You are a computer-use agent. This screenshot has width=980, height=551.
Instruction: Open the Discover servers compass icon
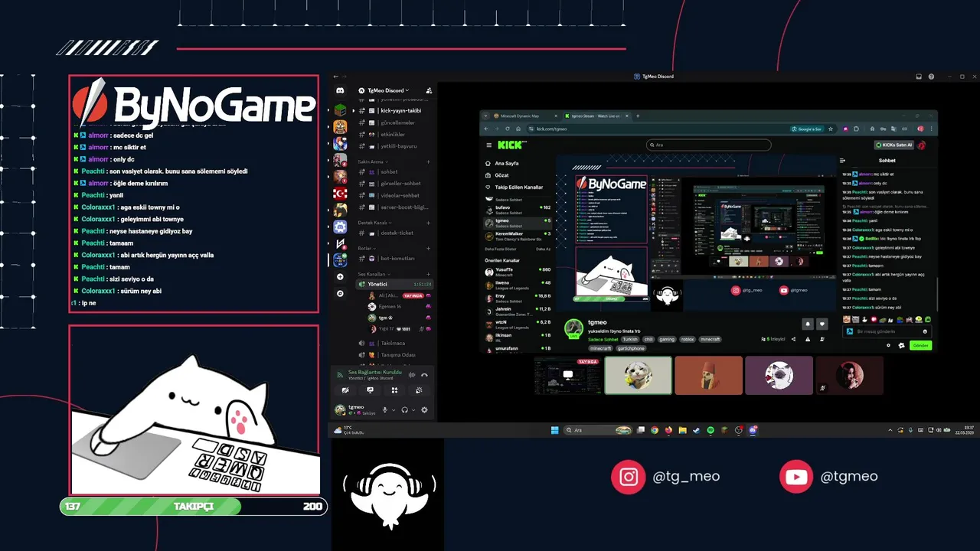click(x=341, y=293)
